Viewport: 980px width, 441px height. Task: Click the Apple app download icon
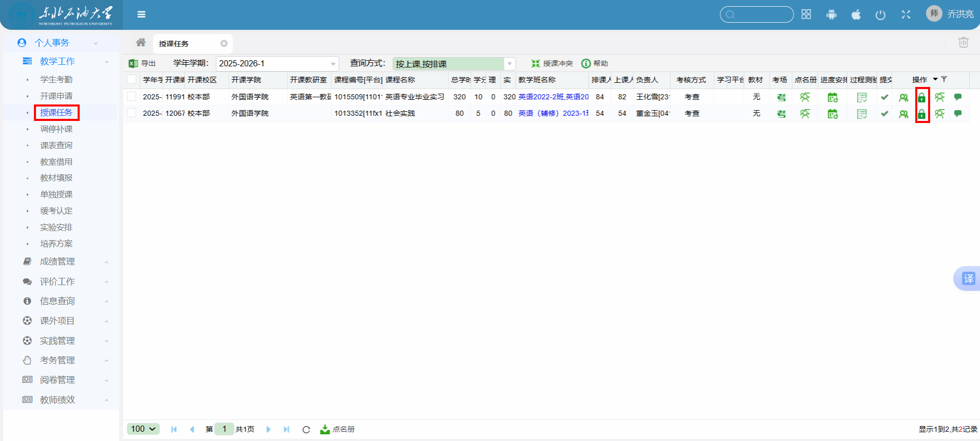click(x=856, y=14)
